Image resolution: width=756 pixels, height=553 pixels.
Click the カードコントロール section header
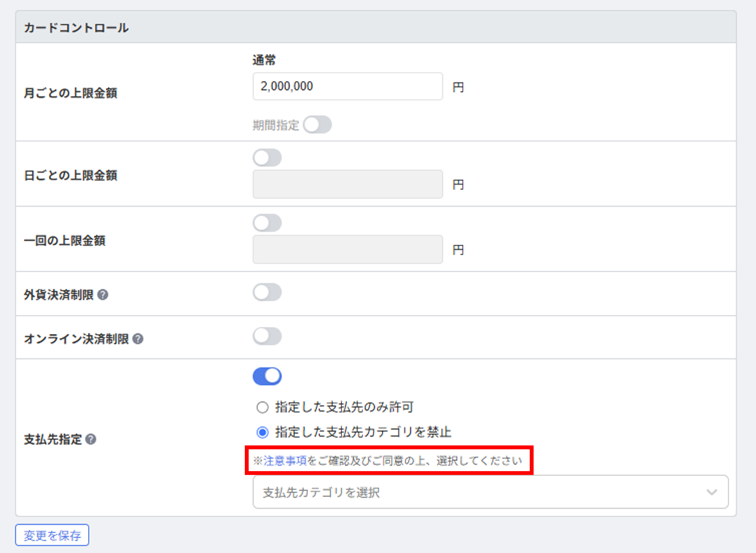[376, 28]
